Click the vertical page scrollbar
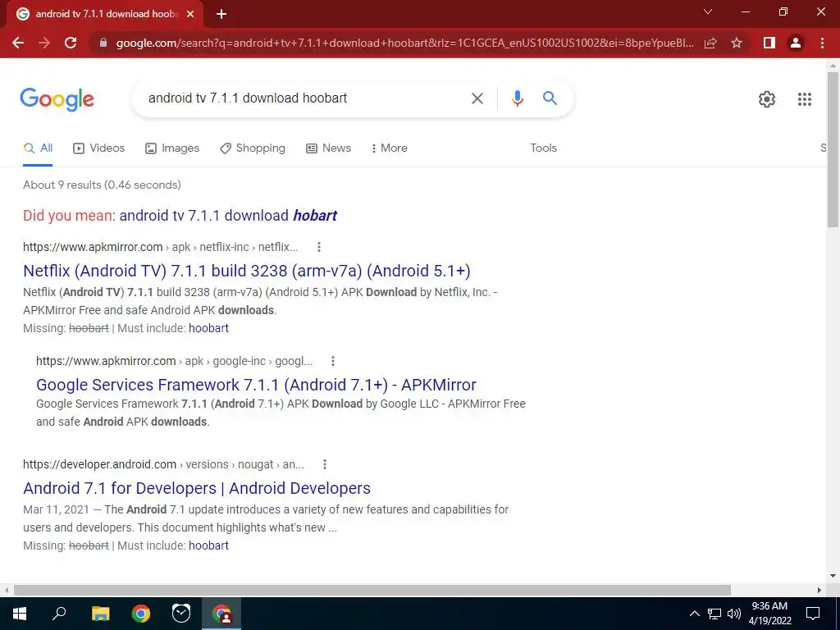 (833, 150)
